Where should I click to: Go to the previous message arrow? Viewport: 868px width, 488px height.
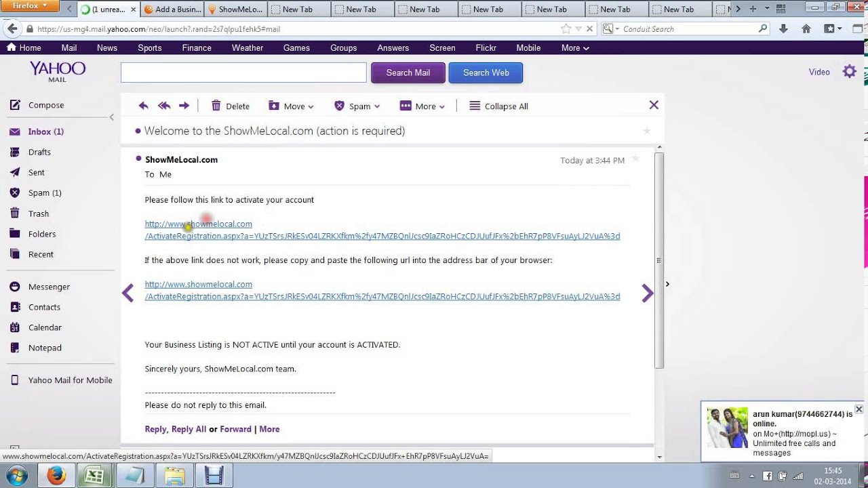pyautogui.click(x=127, y=293)
